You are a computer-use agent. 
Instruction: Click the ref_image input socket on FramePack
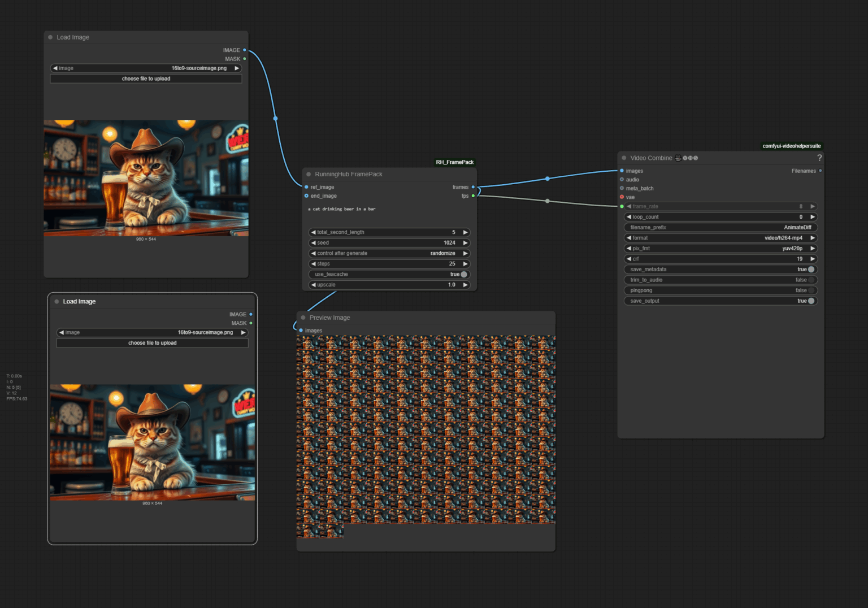click(x=306, y=187)
